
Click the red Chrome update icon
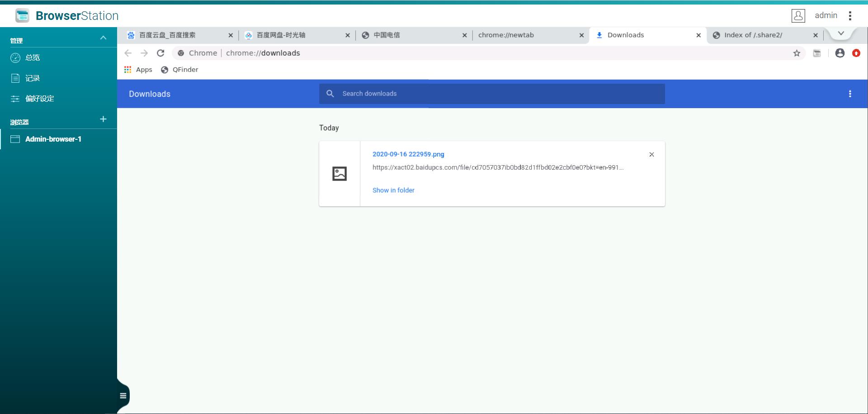(x=856, y=53)
